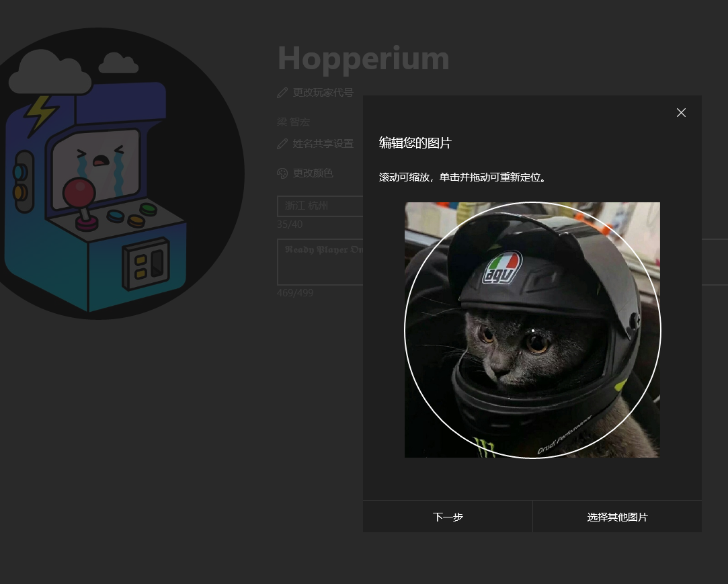
Task: Click the location field 浙江 杭州
Action: coord(320,206)
